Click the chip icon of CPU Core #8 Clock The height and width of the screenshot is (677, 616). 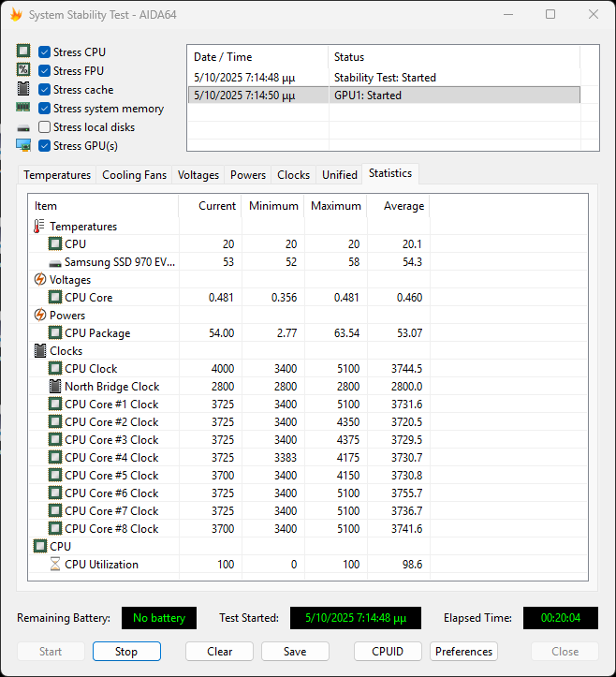pyautogui.click(x=55, y=528)
